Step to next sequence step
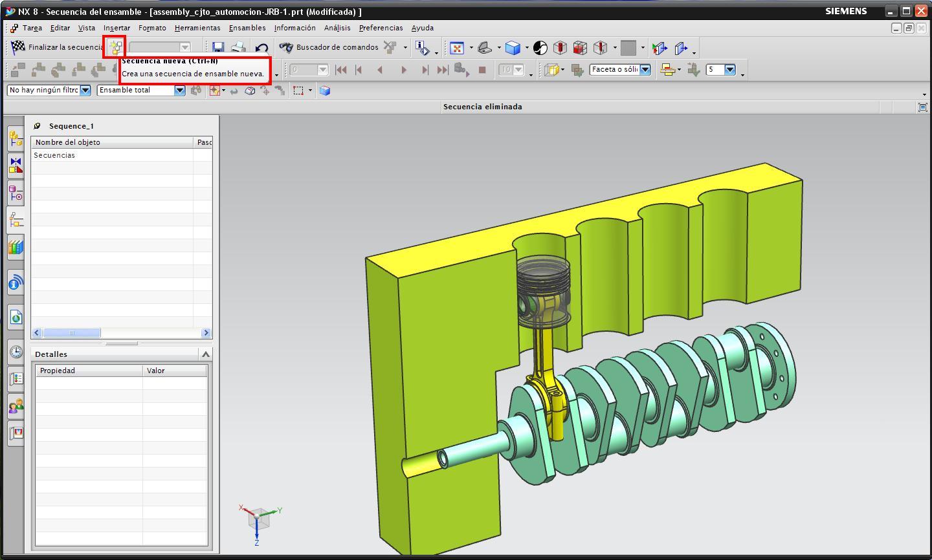Screen dimensions: 932x560 [x=425, y=70]
